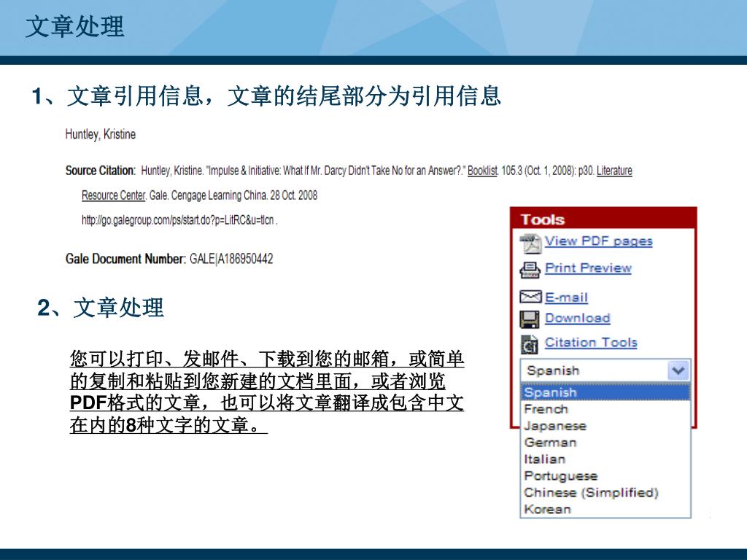Screen dimensions: 747x560
Task: Click the Tools panel header
Action: coord(603,219)
